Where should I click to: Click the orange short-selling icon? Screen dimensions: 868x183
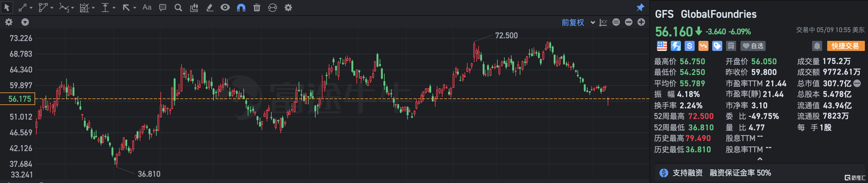[703, 46]
